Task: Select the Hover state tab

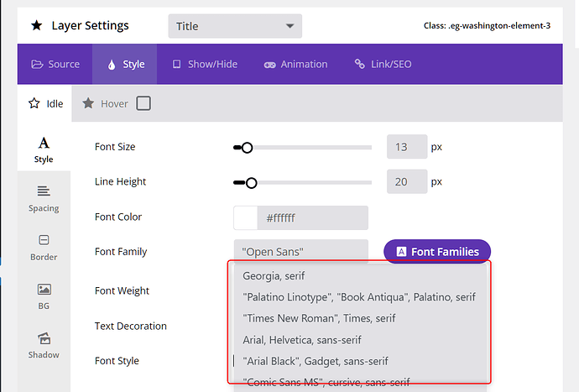Action: click(x=106, y=104)
